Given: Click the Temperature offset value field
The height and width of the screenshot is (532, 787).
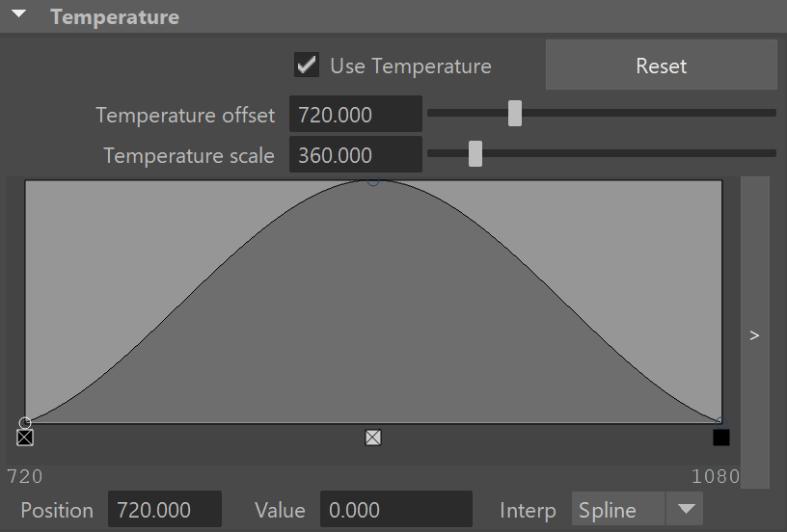Looking at the screenshot, I should click(x=355, y=115).
